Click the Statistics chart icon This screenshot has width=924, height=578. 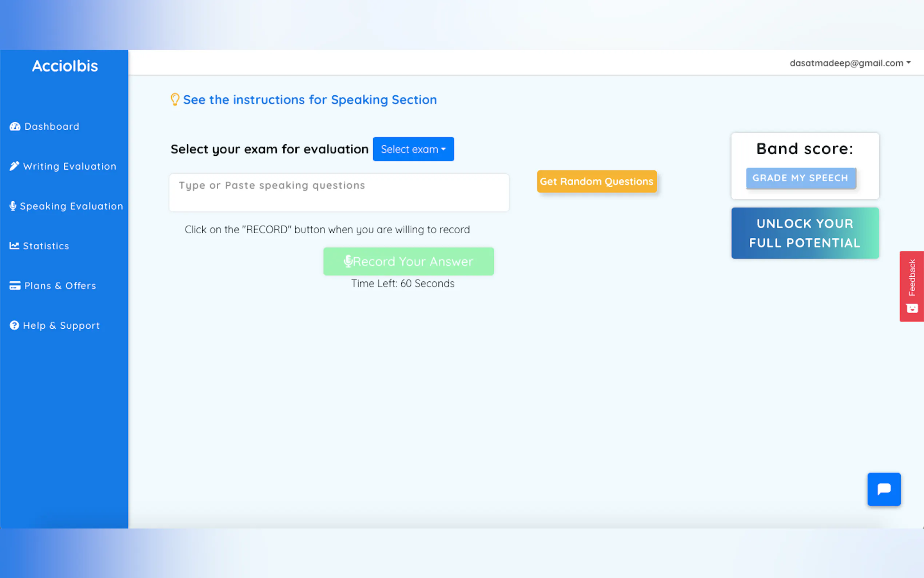click(x=14, y=246)
